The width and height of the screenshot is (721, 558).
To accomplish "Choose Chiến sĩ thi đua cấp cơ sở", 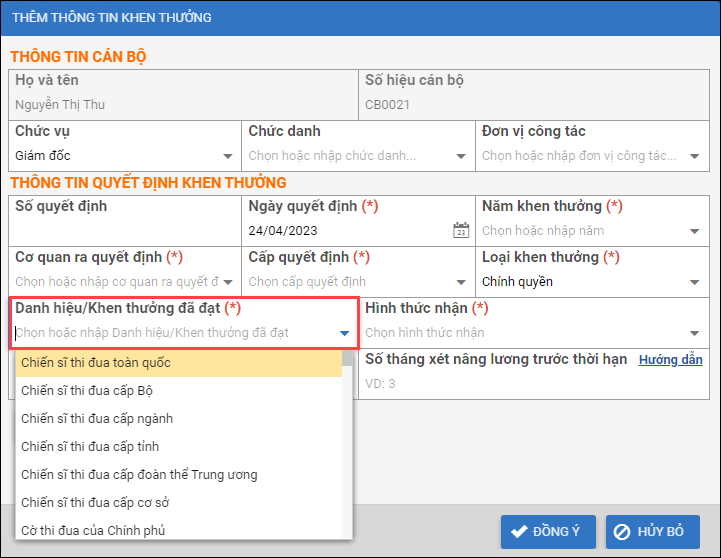I will coord(178,503).
